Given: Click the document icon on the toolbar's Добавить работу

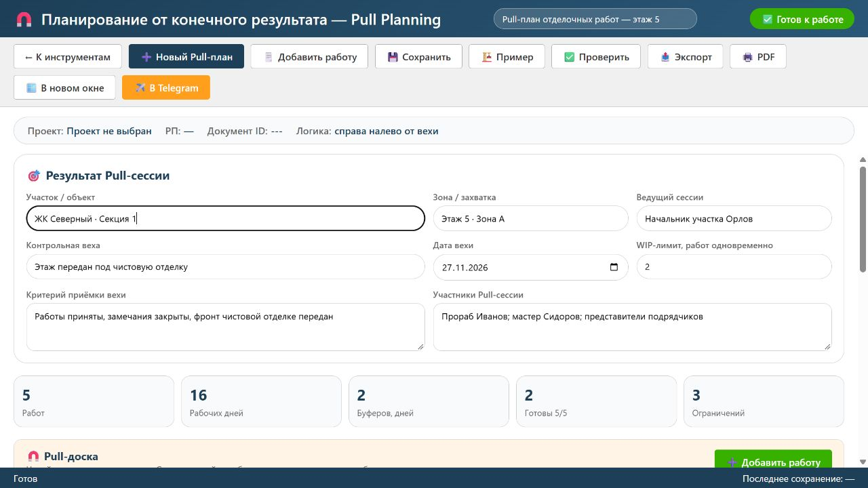Looking at the screenshot, I should [x=269, y=57].
